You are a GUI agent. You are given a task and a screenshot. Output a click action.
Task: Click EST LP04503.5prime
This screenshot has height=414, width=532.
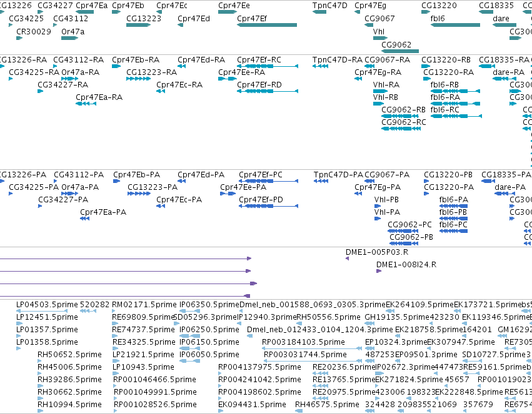42,311
